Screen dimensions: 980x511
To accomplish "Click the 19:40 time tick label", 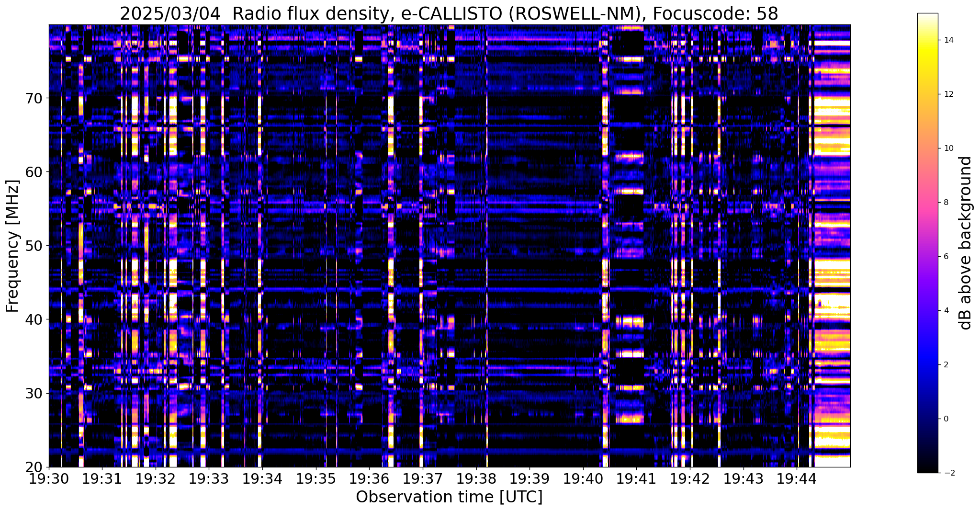I will click(583, 478).
